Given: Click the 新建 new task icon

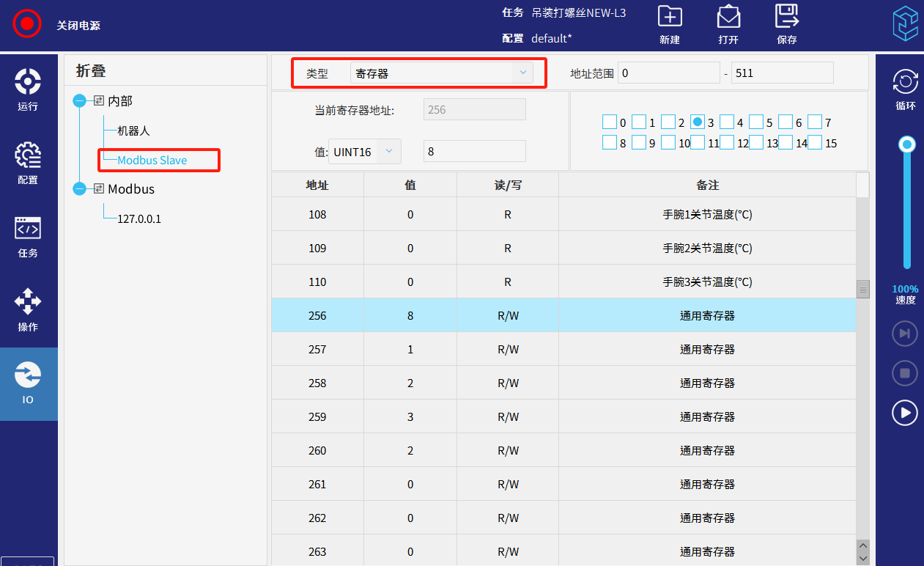Looking at the screenshot, I should point(669,17).
